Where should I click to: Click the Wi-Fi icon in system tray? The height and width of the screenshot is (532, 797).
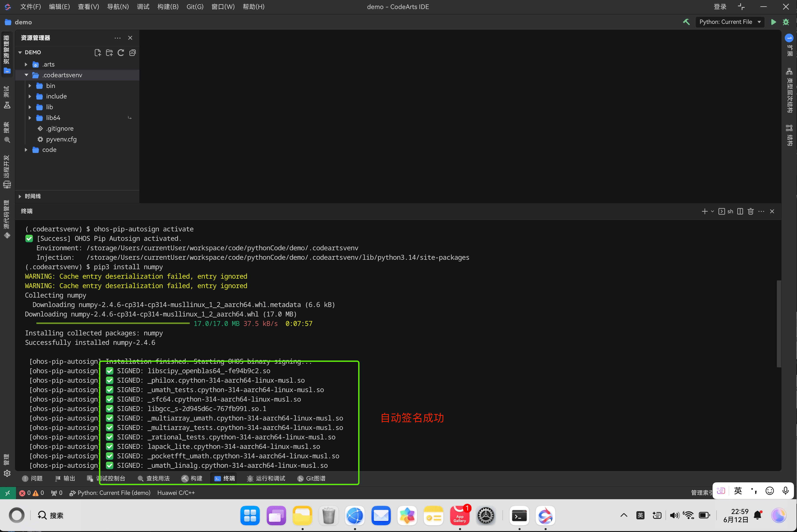688,515
